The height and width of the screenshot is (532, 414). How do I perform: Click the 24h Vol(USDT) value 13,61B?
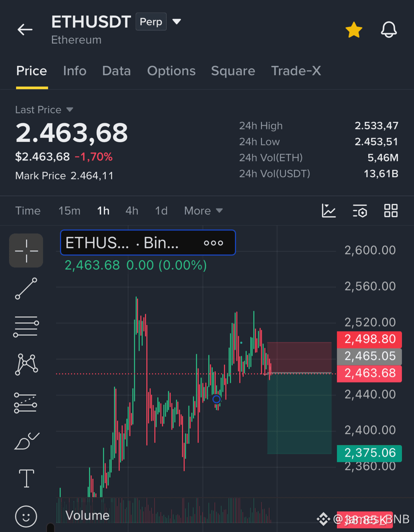380,173
